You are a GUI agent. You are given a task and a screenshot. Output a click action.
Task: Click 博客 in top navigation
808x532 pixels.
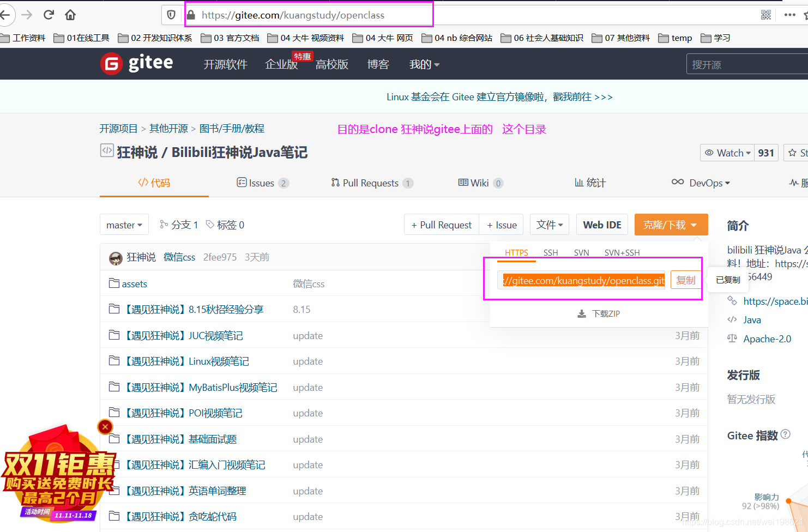pyautogui.click(x=378, y=64)
